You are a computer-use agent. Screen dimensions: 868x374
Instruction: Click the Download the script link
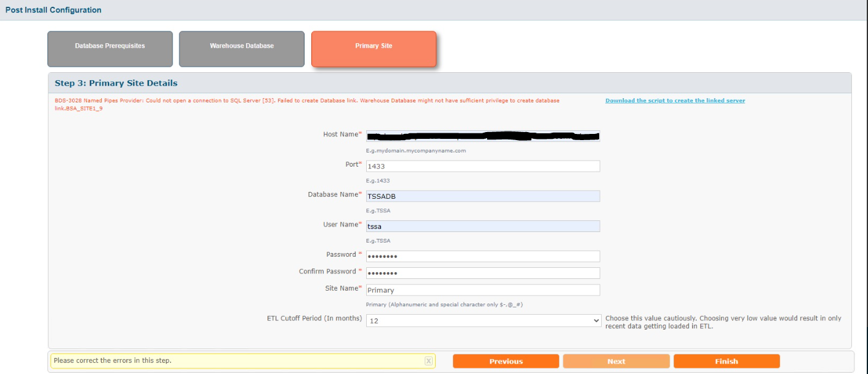pyautogui.click(x=675, y=101)
